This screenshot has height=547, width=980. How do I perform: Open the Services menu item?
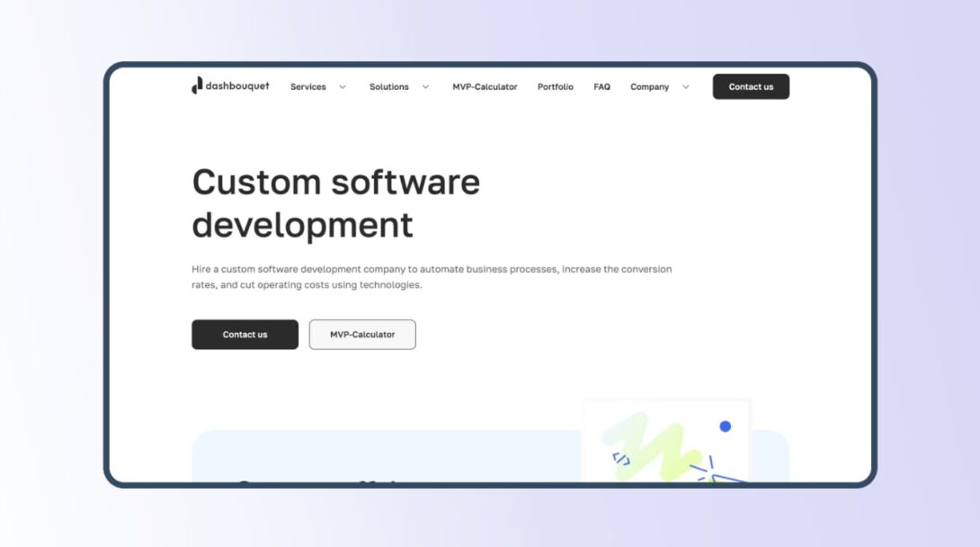click(307, 87)
